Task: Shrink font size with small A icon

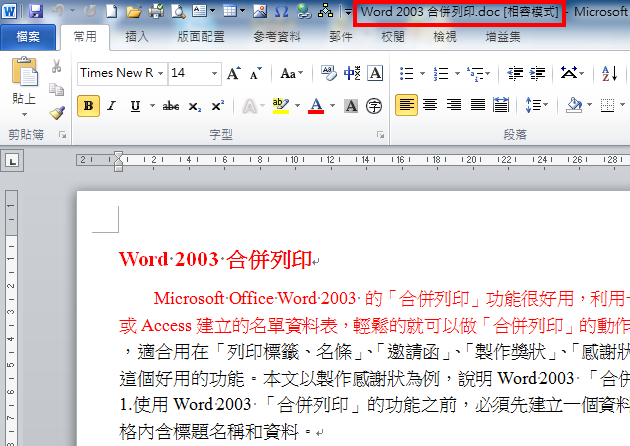Action: tap(256, 73)
